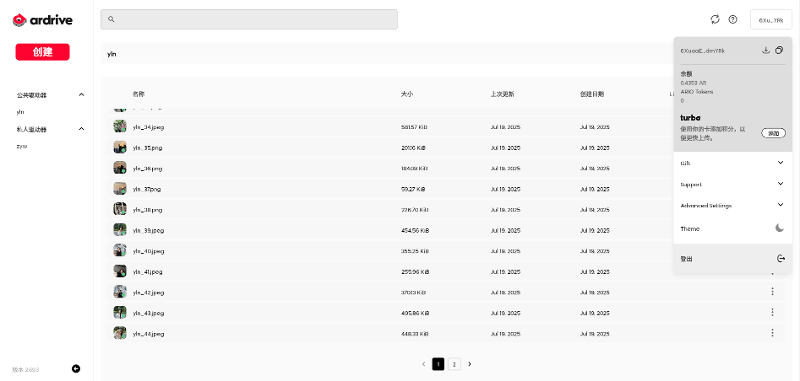This screenshot has width=800, height=381.
Task: Expand Advanced Settings in profile panel
Action: pos(780,205)
